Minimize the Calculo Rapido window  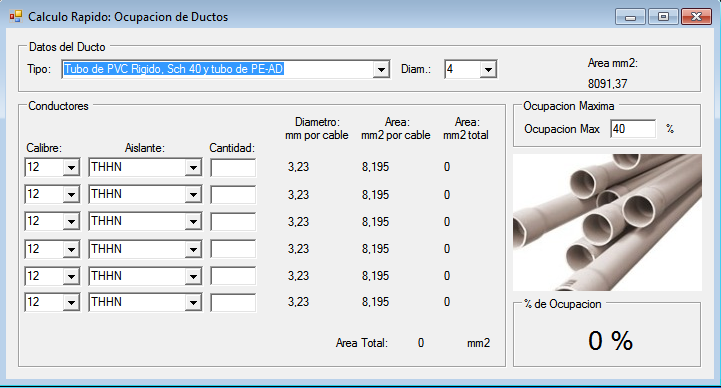tap(630, 17)
